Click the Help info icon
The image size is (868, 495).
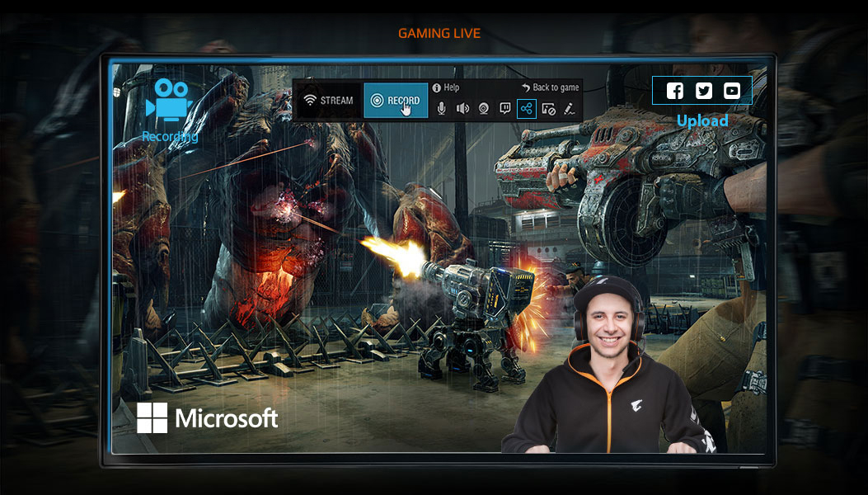435,87
